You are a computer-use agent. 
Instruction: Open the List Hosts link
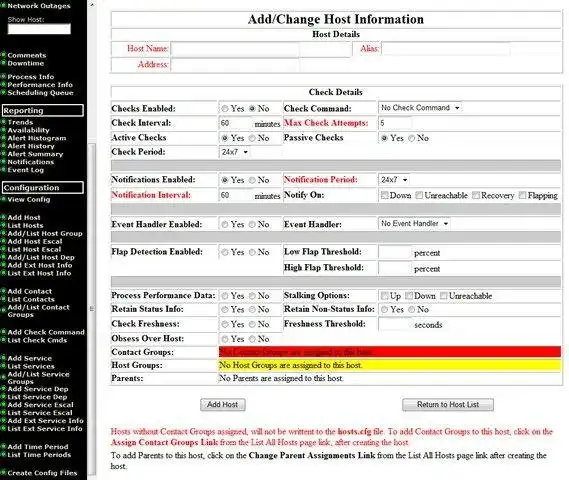25,226
